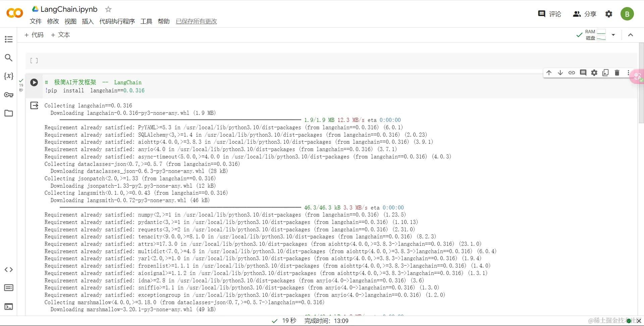Expand the runtime connection dropdown arrow
Screen dimensions: 644x326
[x=613, y=35]
